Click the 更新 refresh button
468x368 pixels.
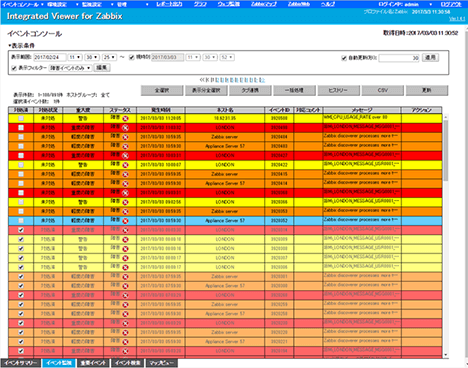point(427,90)
